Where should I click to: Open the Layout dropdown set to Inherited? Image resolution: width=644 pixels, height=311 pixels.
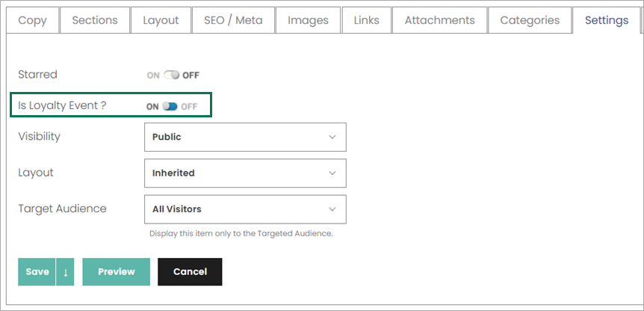pos(245,173)
